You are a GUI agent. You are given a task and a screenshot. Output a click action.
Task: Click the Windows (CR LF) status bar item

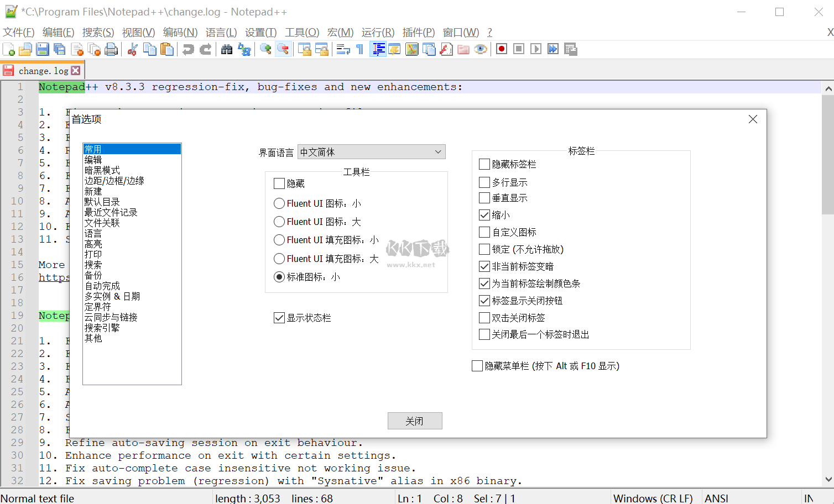(x=653, y=498)
